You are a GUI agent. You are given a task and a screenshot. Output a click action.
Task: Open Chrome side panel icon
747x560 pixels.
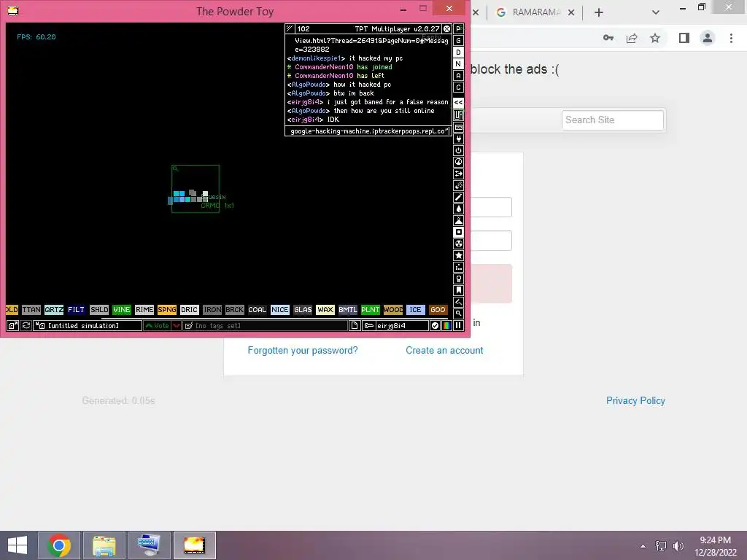pos(684,38)
